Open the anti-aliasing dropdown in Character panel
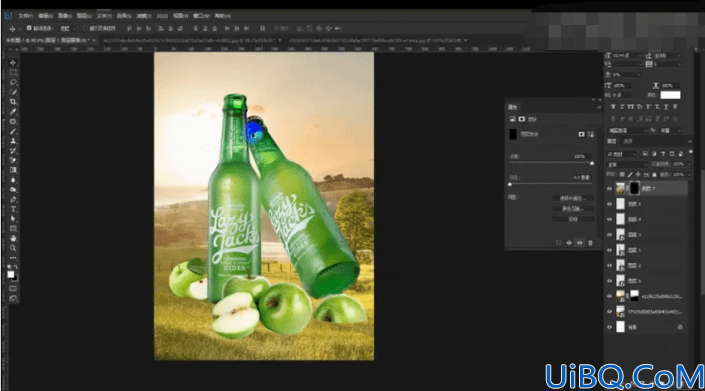705x391 pixels. click(670, 130)
